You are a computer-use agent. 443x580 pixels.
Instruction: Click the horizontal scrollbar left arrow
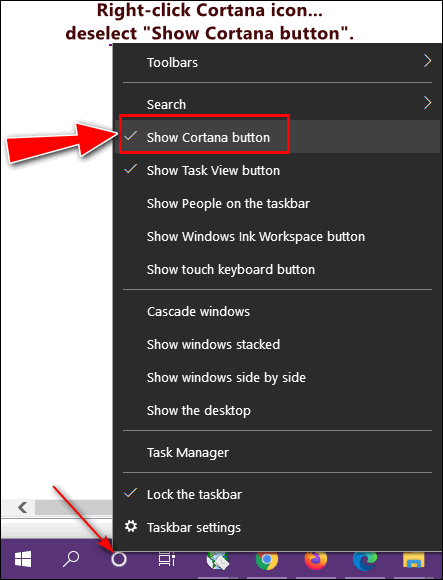pos(23,507)
